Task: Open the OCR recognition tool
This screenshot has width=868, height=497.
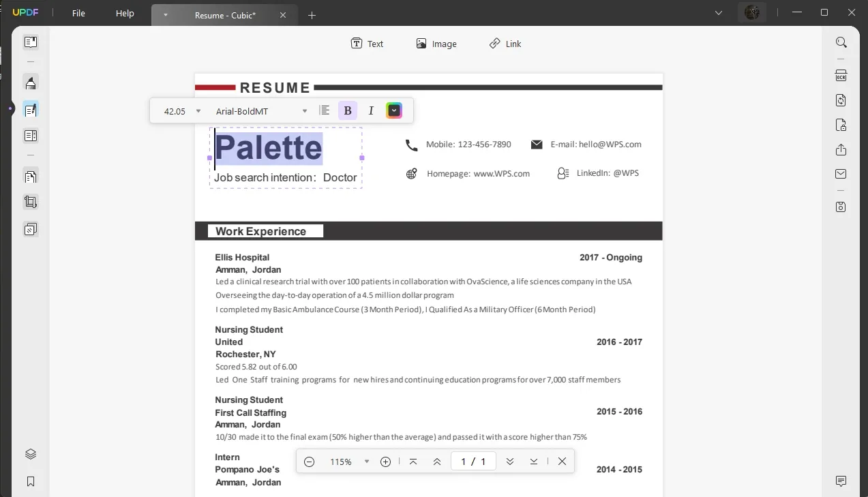Action: pyautogui.click(x=841, y=75)
